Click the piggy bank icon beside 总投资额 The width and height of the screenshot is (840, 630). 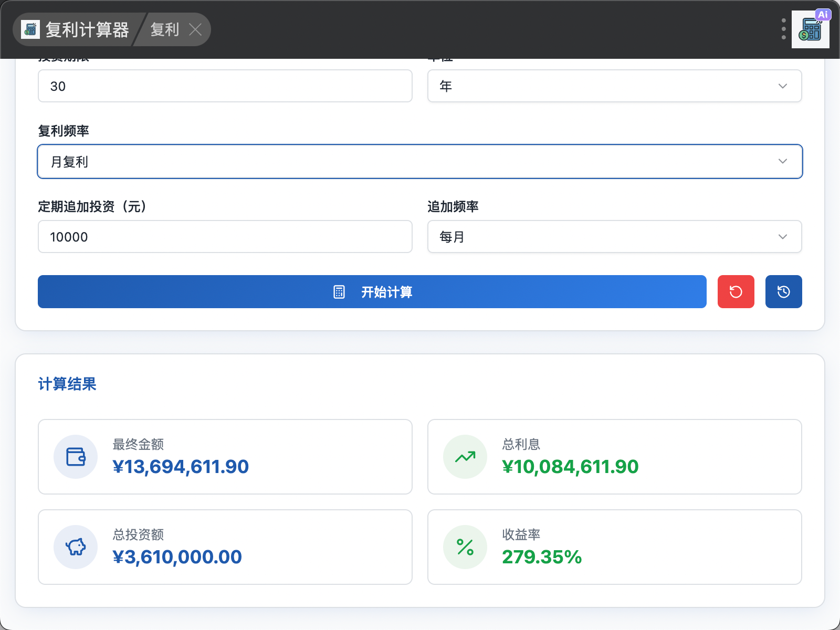(76, 547)
